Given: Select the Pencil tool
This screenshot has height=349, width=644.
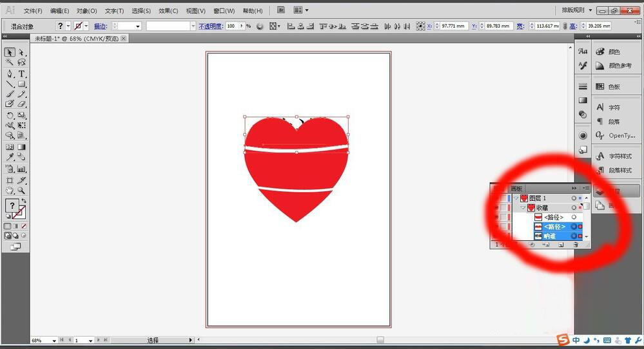Looking at the screenshot, I should [21, 94].
